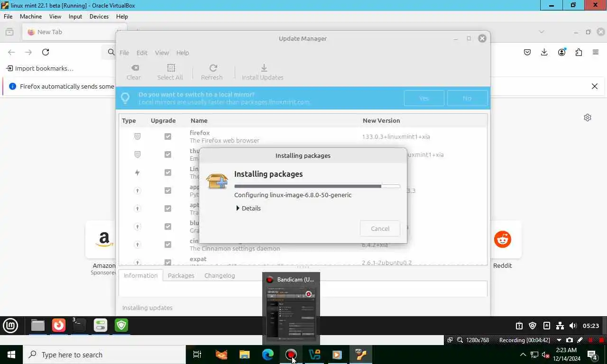The width and height of the screenshot is (607, 364).
Task: Cancel the package installation
Action: [380, 228]
